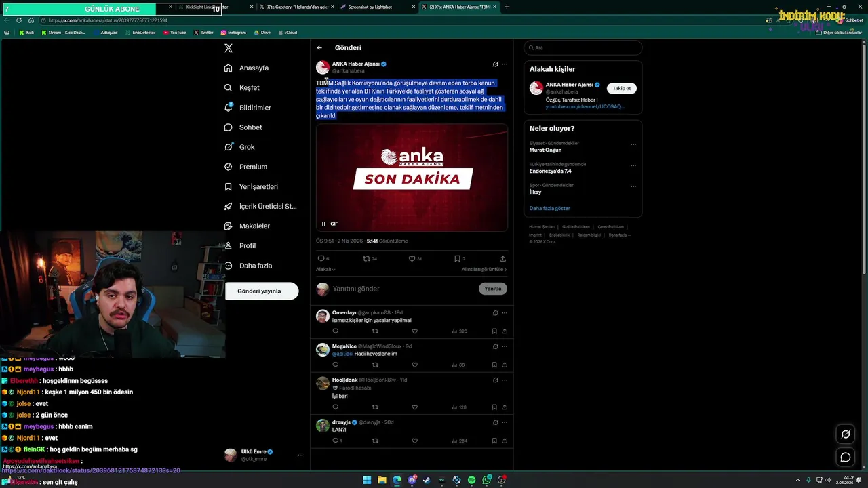The height and width of the screenshot is (488, 868).
Task: Click the X logo at top of sidebar
Action: click(229, 48)
